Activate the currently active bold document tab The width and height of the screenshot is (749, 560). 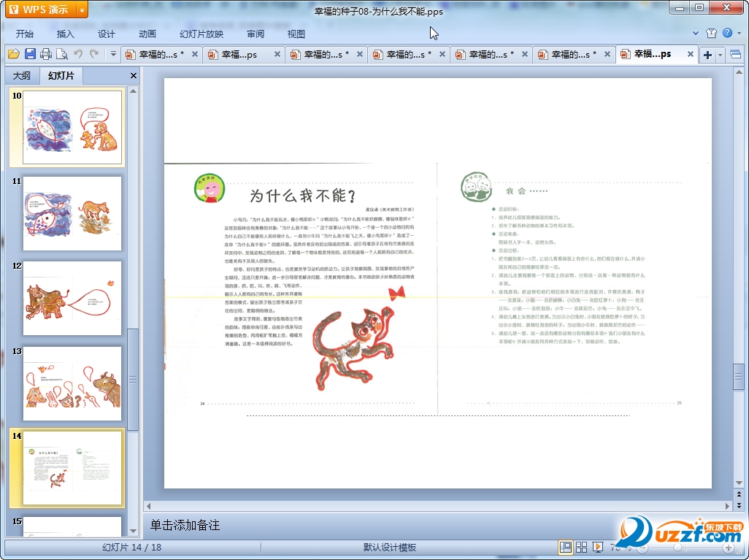pos(652,54)
